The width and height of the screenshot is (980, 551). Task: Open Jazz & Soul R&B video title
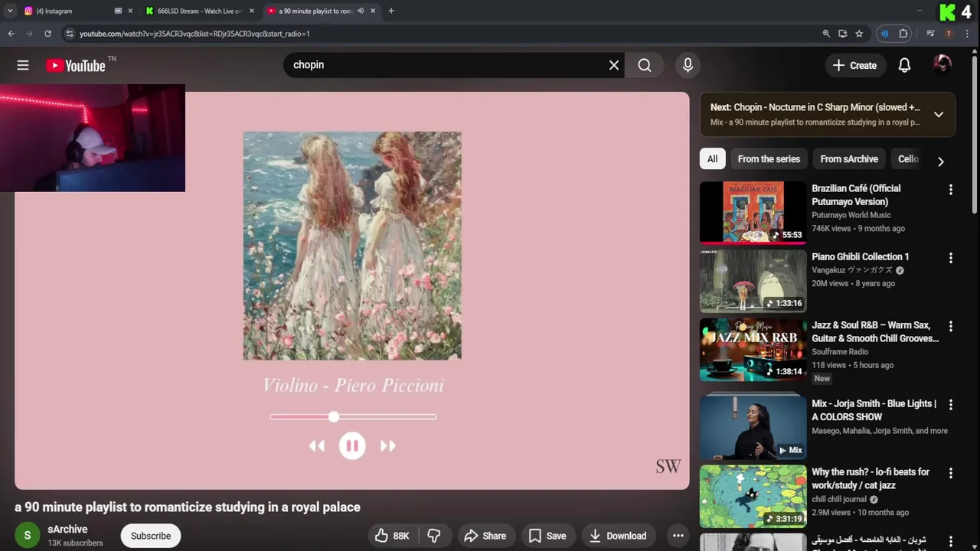click(875, 331)
